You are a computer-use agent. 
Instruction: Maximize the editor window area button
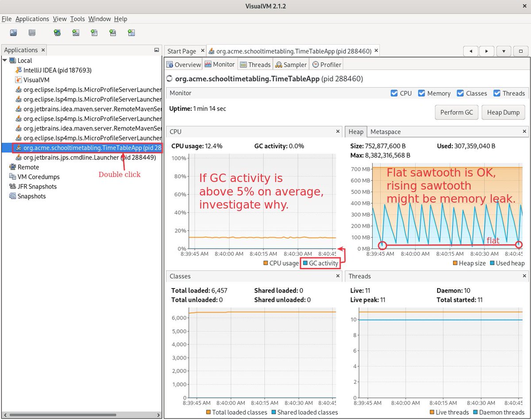521,51
